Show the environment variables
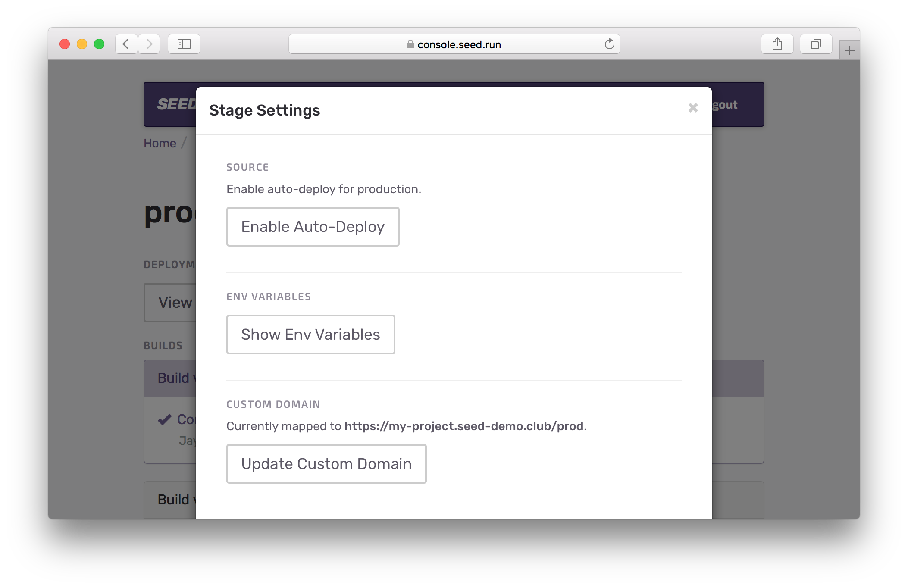The image size is (908, 588). tap(310, 334)
